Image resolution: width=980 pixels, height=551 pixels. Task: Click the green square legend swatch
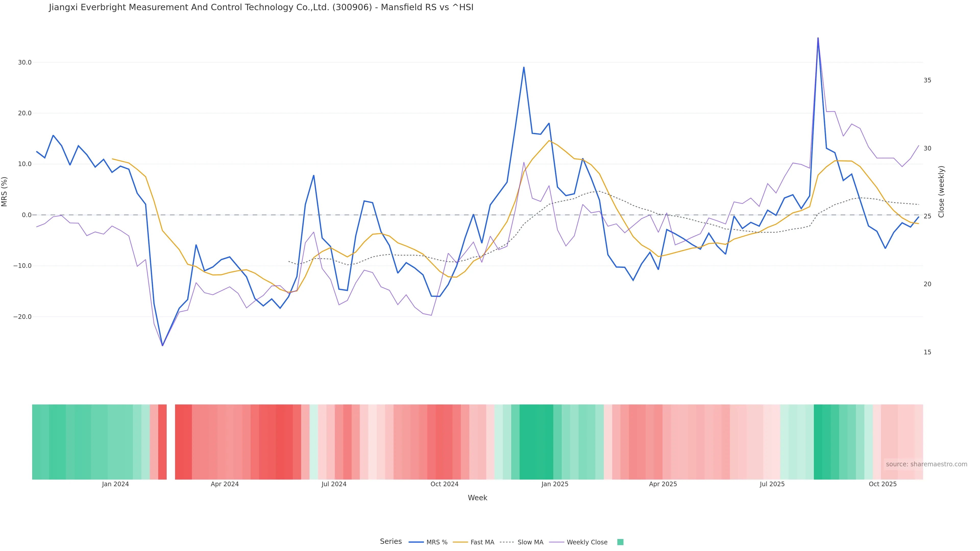[x=620, y=542]
